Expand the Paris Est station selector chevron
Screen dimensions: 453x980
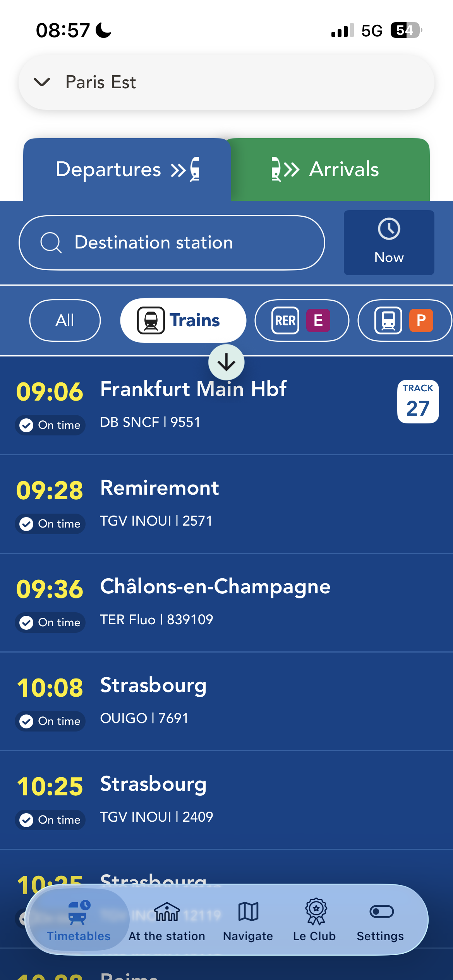click(42, 82)
